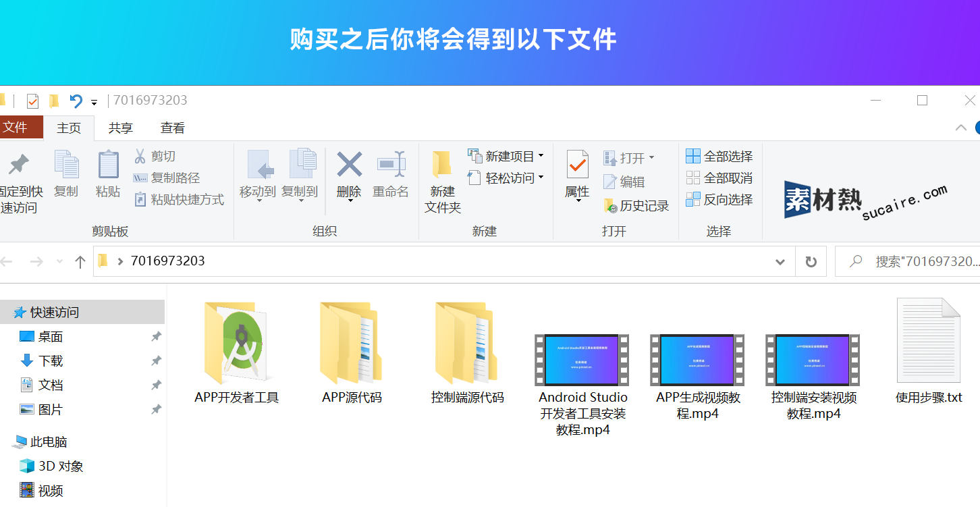Click the 7016973203 breadcrumb in the address bar

click(x=168, y=261)
